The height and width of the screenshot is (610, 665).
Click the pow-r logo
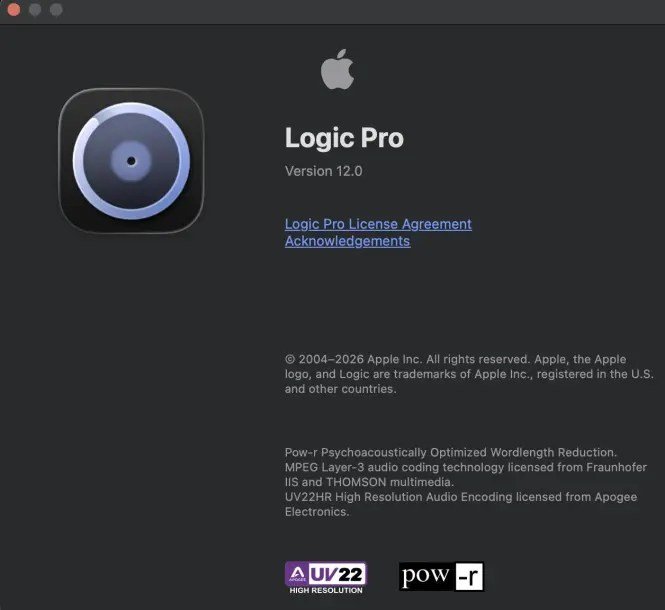441,576
